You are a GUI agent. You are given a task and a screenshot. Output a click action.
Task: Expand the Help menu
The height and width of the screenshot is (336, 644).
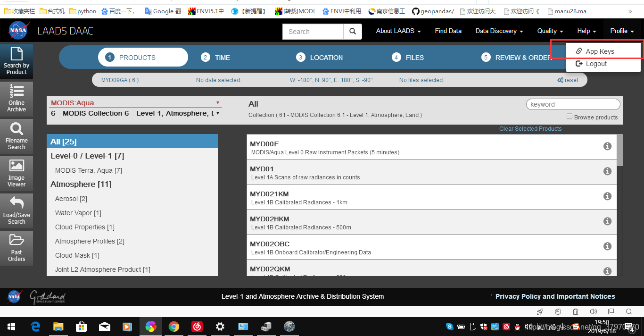coord(586,31)
